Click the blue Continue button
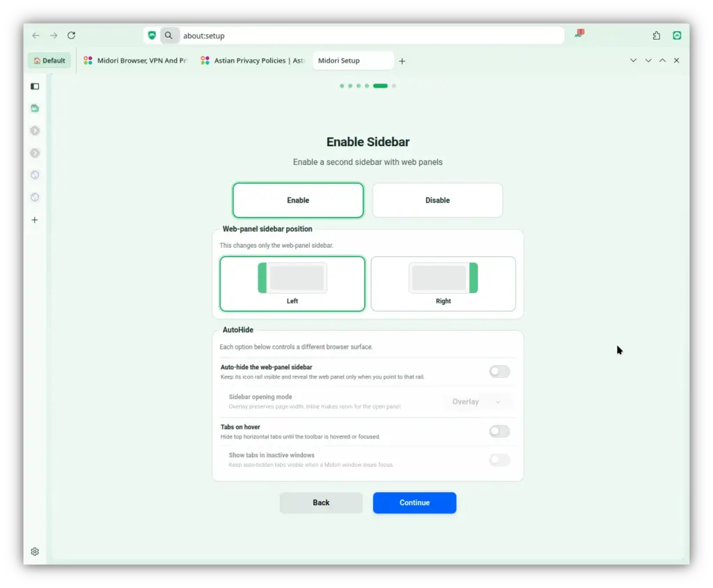Screen dimensions: 713x588 click(414, 502)
